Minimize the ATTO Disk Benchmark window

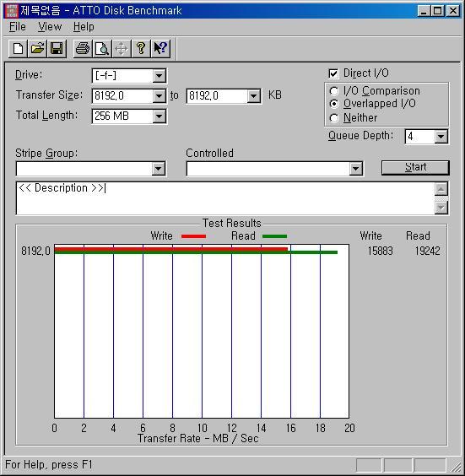pyautogui.click(x=423, y=11)
